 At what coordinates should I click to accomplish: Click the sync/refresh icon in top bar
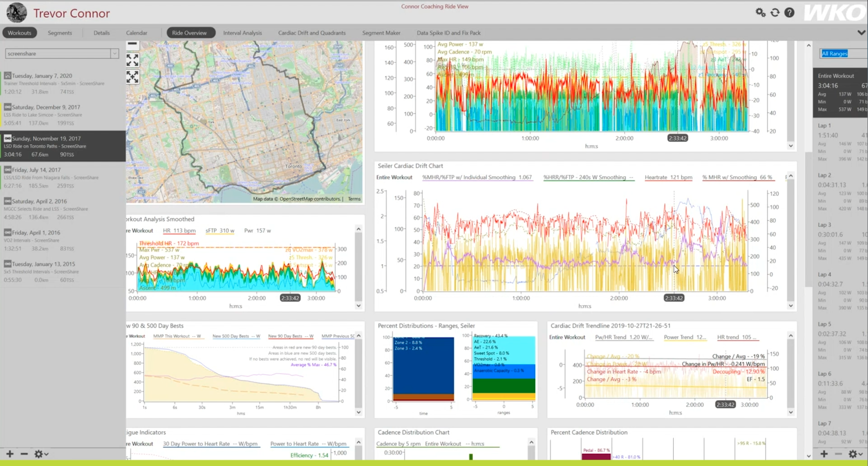pyautogui.click(x=775, y=12)
